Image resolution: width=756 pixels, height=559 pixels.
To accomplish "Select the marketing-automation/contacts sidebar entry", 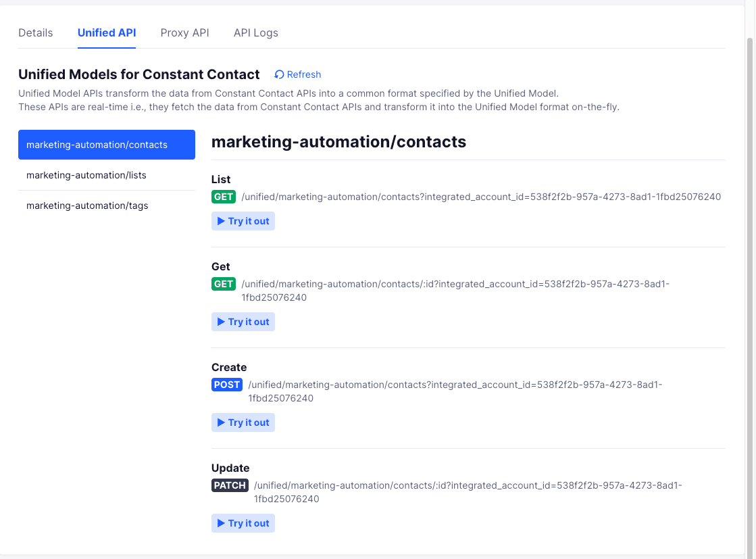I will click(x=97, y=145).
